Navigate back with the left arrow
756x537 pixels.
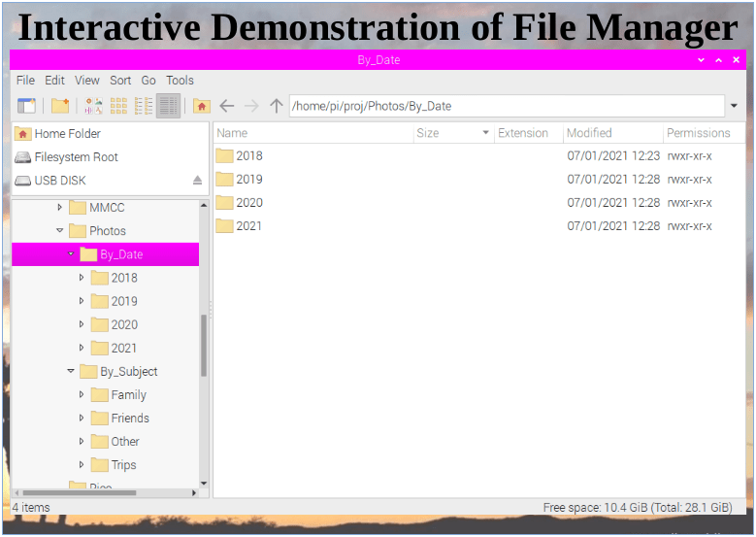click(227, 106)
